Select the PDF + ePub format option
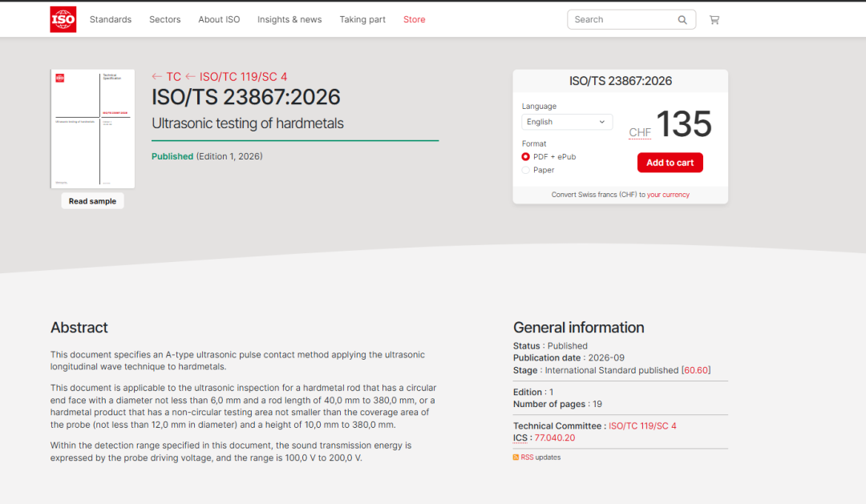 click(526, 157)
